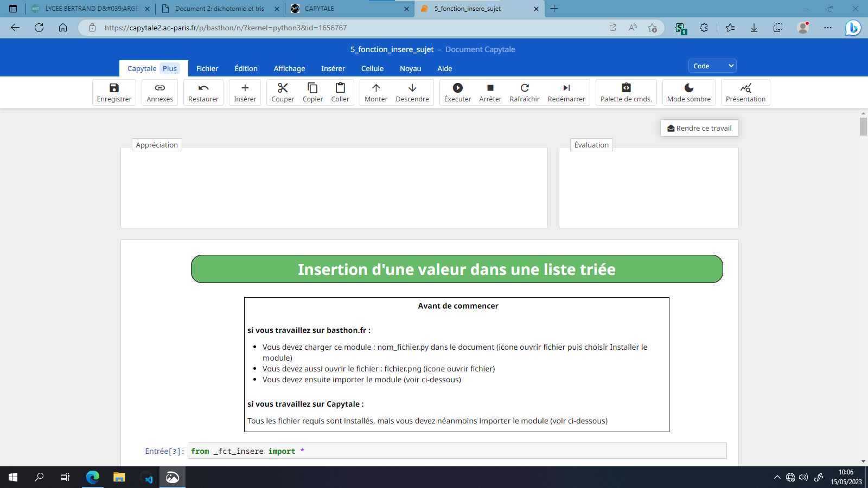Open the Noyau menu
The width and height of the screenshot is (868, 488).
(x=410, y=68)
